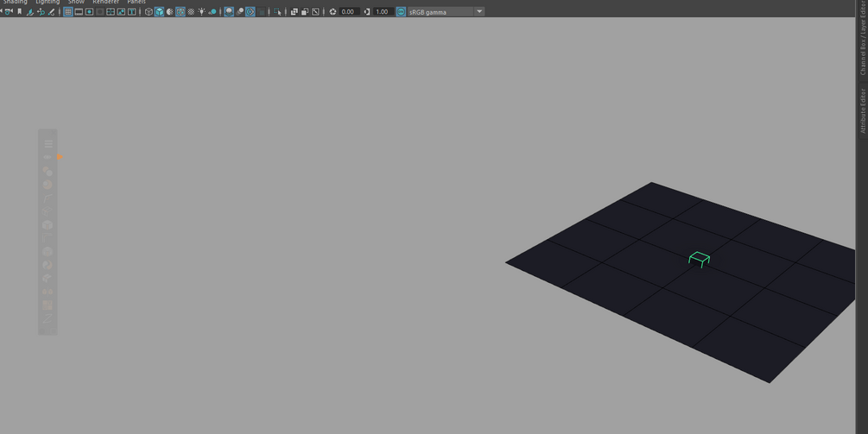This screenshot has width=868, height=434.
Task: Click the use all lights icon
Action: click(x=201, y=11)
